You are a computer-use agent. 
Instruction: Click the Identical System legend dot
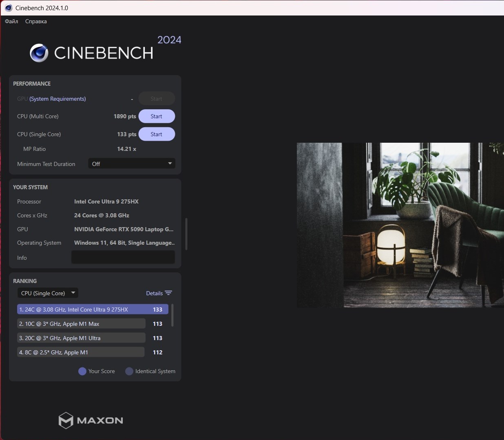(129, 371)
